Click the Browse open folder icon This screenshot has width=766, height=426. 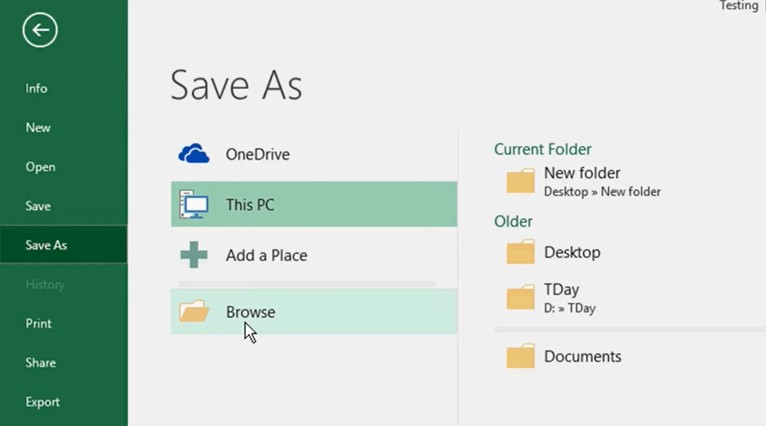coord(193,311)
